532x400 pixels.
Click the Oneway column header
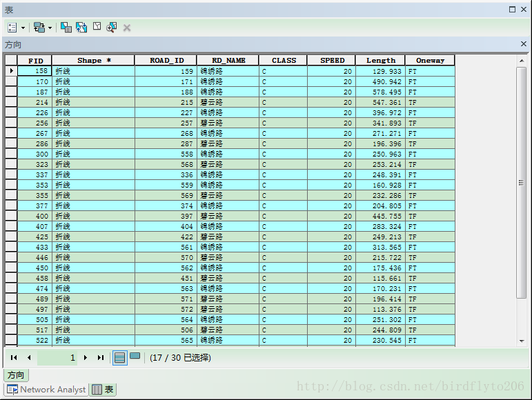pyautogui.click(x=430, y=60)
